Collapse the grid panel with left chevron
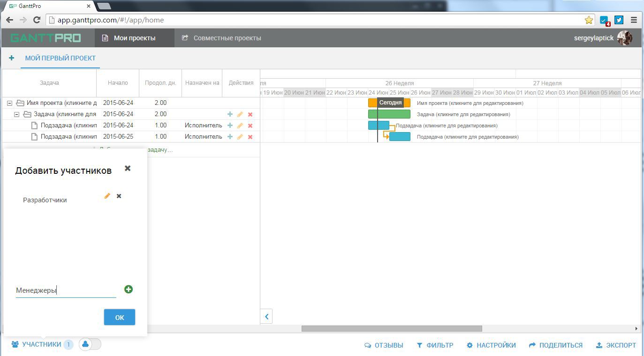The width and height of the screenshot is (644, 356). 266,317
